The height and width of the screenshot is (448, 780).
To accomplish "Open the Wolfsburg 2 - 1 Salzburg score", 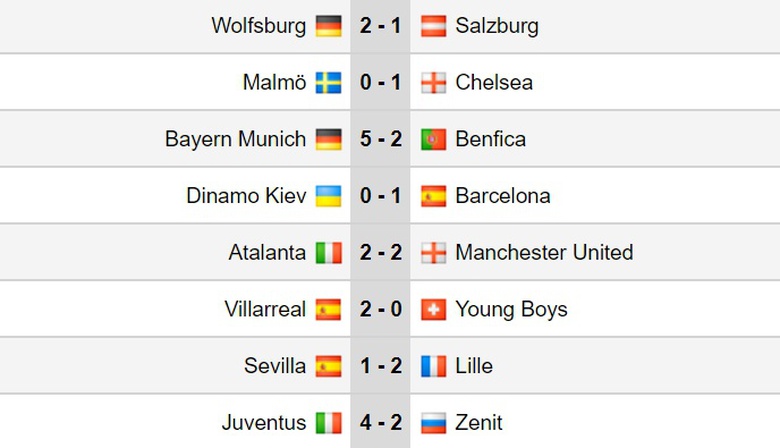I will coord(380,26).
